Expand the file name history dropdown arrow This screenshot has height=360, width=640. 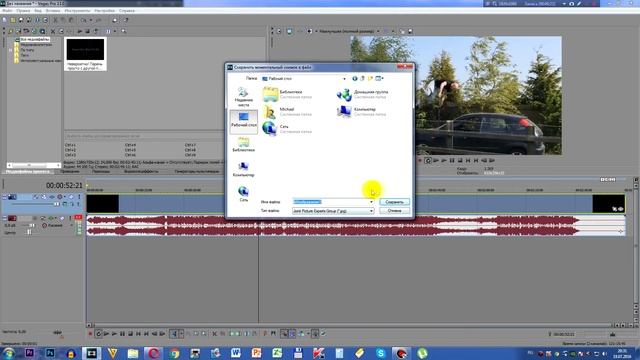[371, 202]
